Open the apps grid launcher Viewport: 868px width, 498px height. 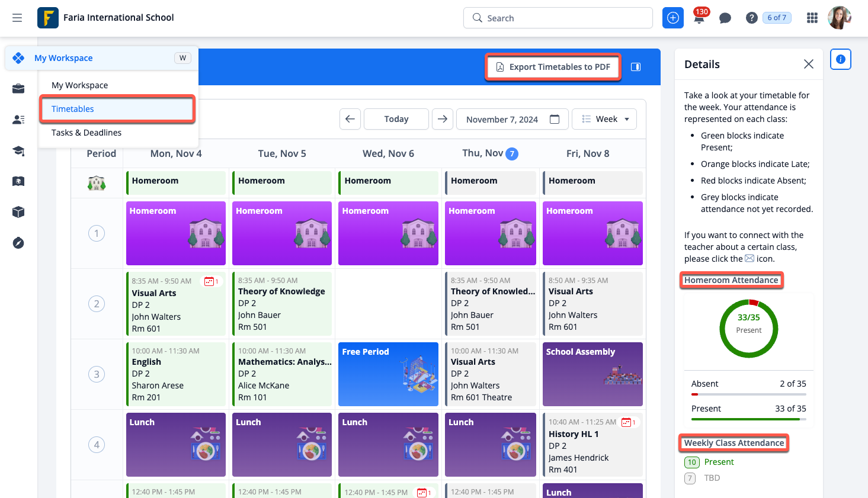tap(812, 18)
